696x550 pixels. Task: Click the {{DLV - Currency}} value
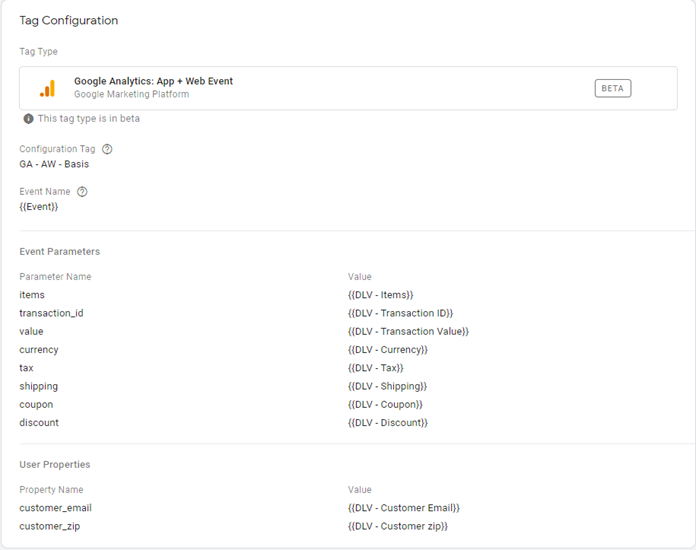(x=388, y=350)
